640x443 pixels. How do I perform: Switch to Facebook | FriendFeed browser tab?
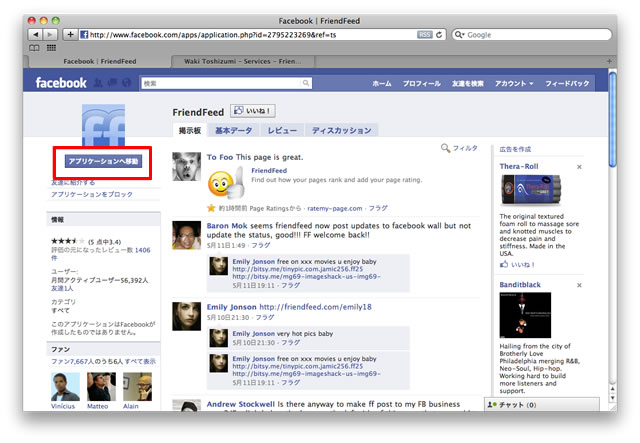pos(100,61)
